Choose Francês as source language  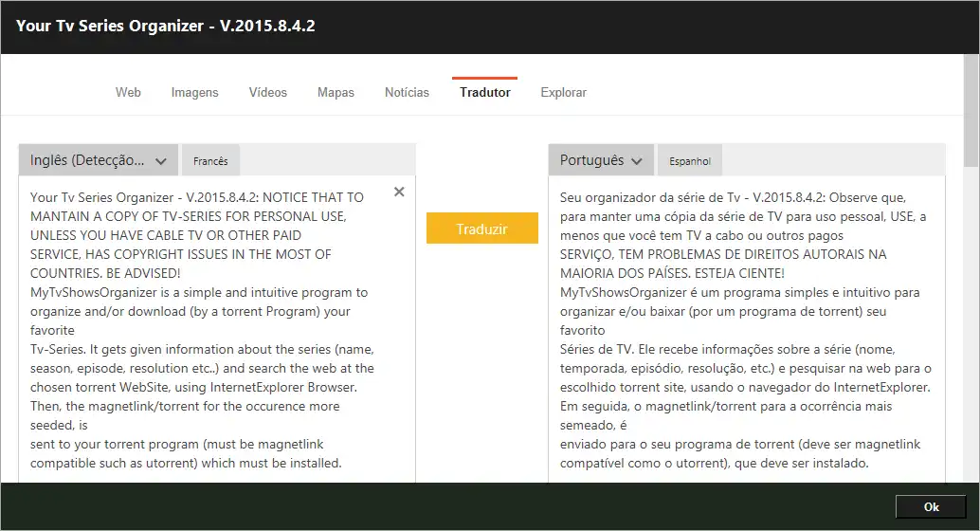[210, 161]
